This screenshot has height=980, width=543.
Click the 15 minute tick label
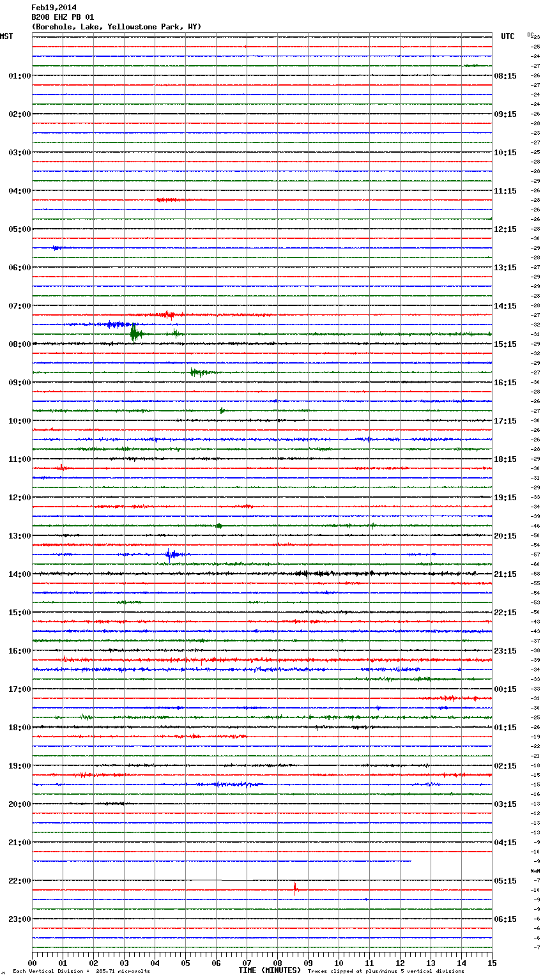pyautogui.click(x=492, y=963)
